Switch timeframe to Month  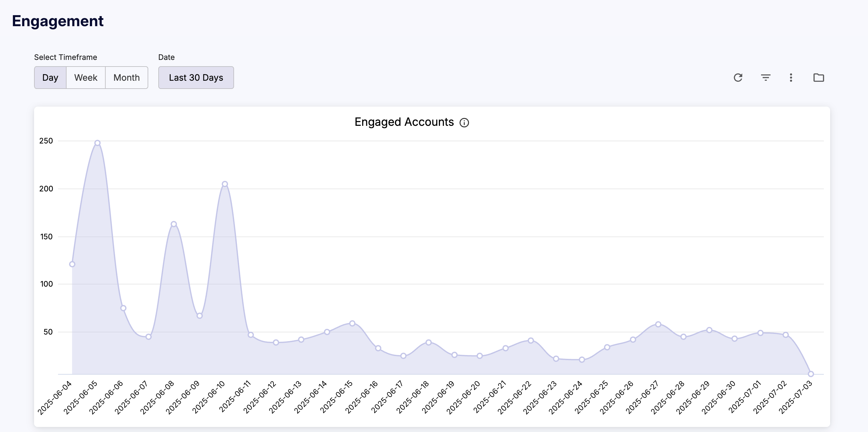coord(126,78)
